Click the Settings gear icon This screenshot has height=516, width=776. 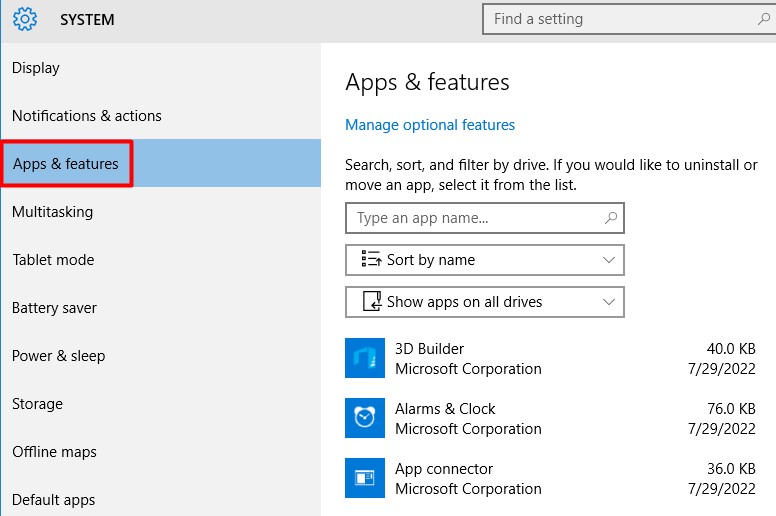(24, 19)
